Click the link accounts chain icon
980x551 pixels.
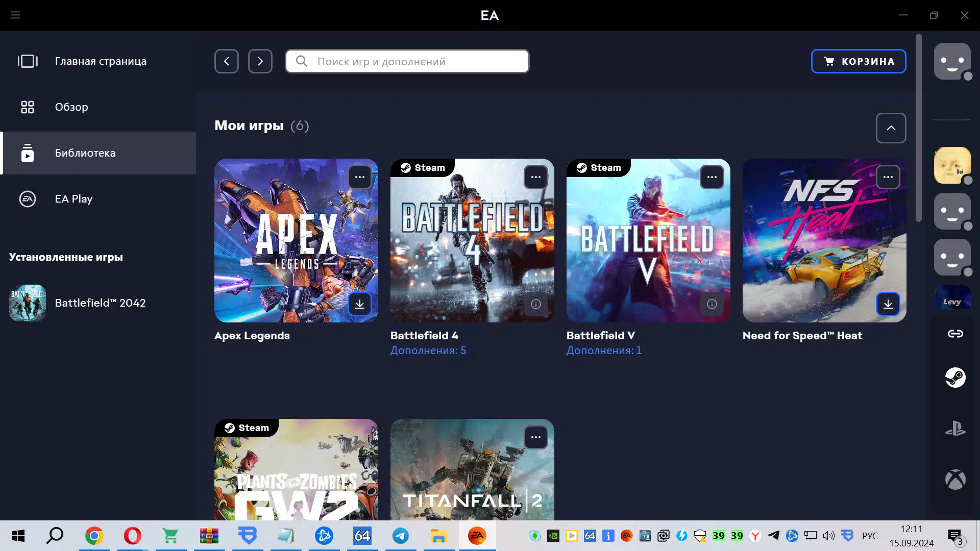(955, 334)
